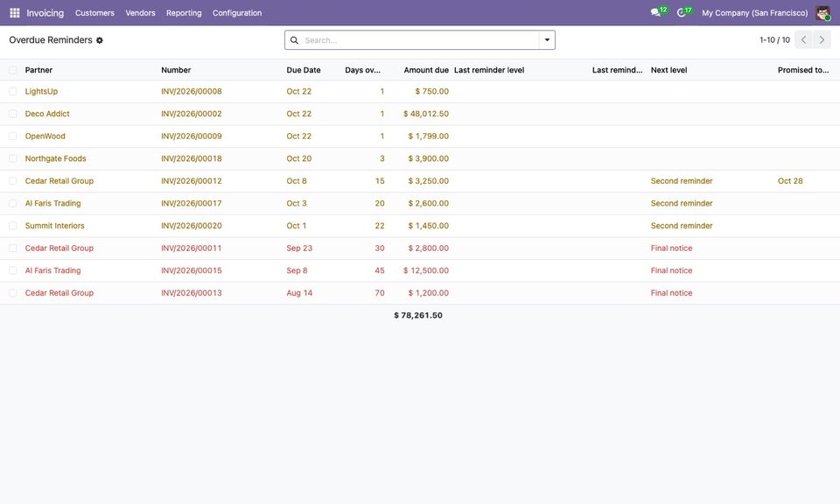
Task: Open the LightsUp partner row
Action: pyautogui.click(x=41, y=92)
